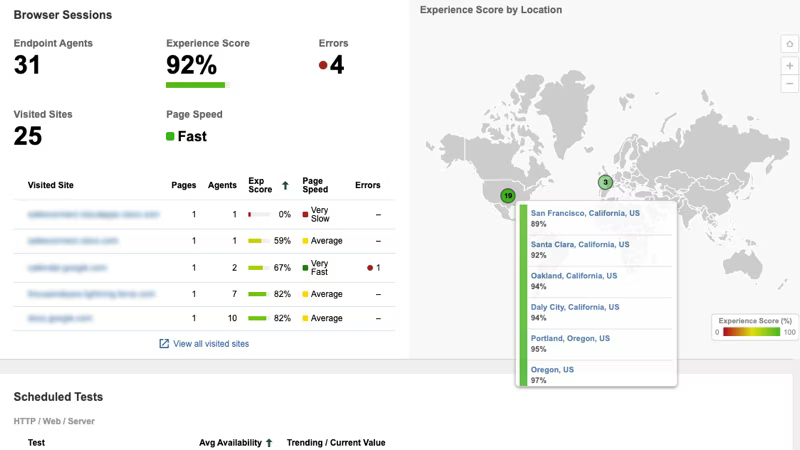Zoom out the map with minus icon

(789, 84)
